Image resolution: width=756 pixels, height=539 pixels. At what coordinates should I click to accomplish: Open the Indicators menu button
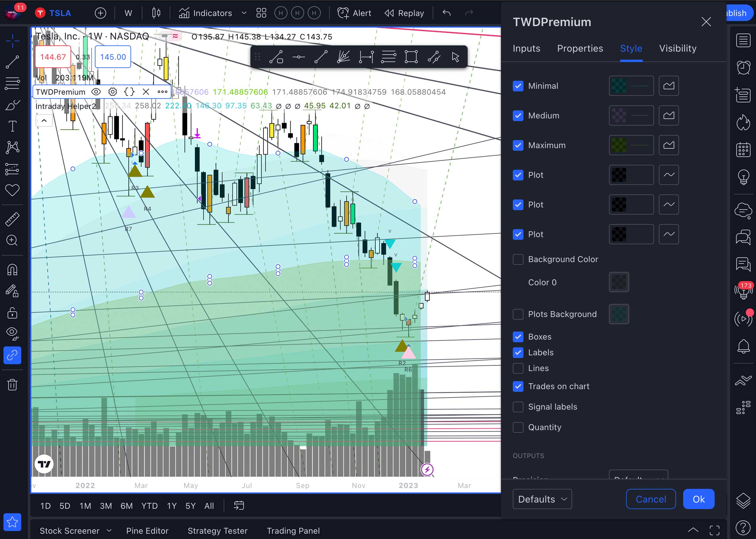206,13
